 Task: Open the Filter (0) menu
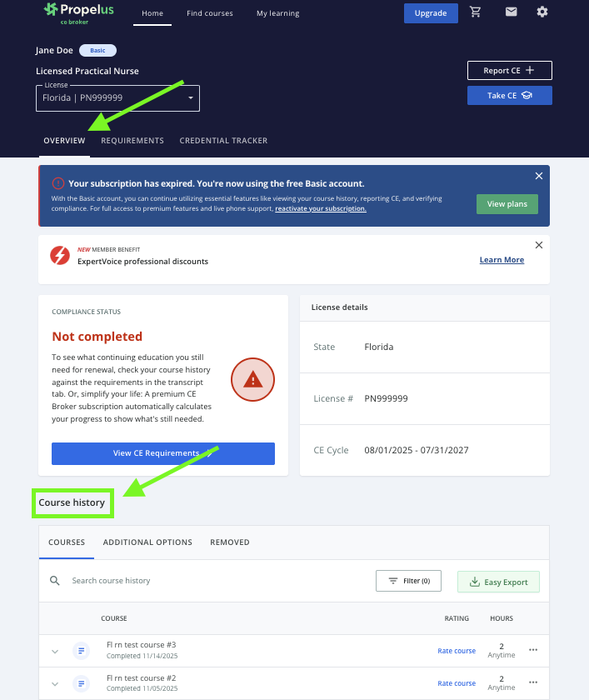(x=408, y=581)
